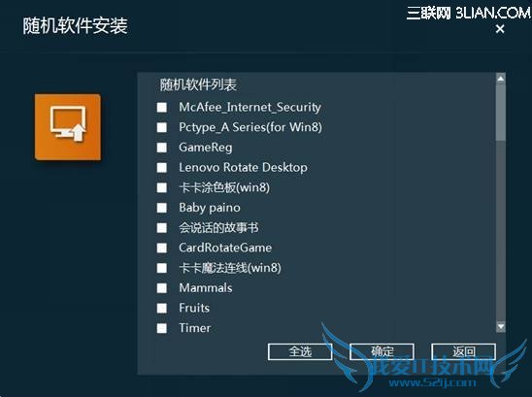This screenshot has height=397, width=532.
Task: Check the McAfee_Internet_Security checkbox
Action: [x=162, y=108]
